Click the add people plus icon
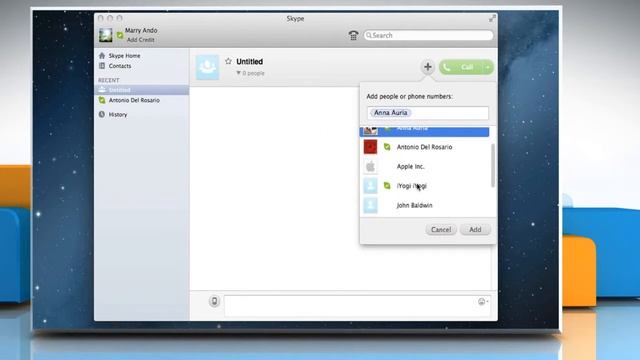 click(427, 67)
